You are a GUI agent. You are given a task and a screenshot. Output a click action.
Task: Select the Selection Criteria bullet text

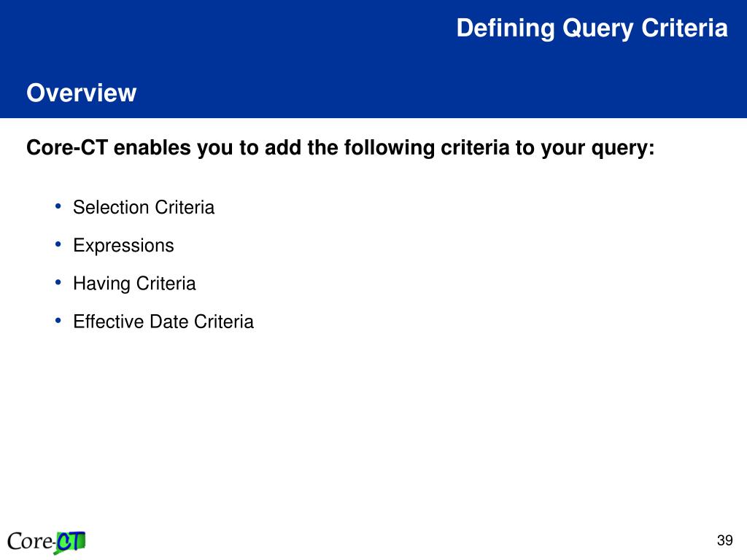pos(144,207)
